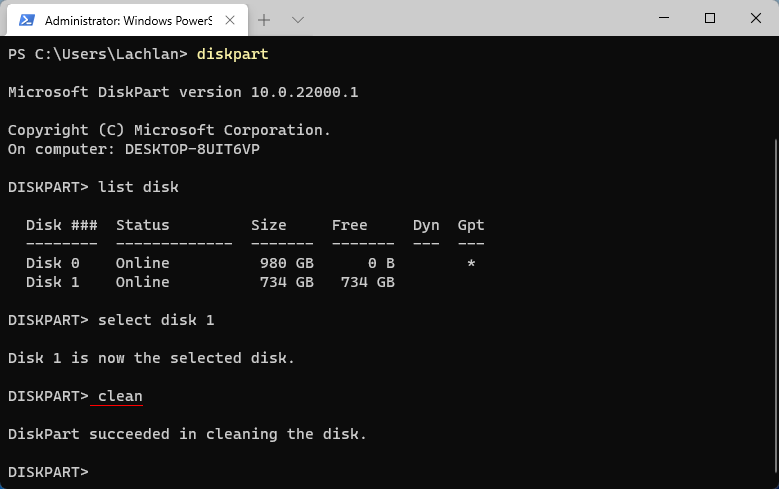The height and width of the screenshot is (489, 779).
Task: Maximize the terminal window
Action: click(710, 18)
